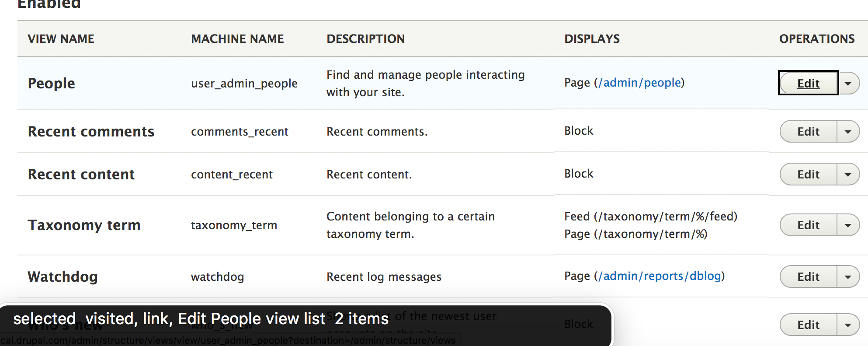868x346 pixels.
Task: Click the 'Recent content.' description text
Action: coord(369,174)
